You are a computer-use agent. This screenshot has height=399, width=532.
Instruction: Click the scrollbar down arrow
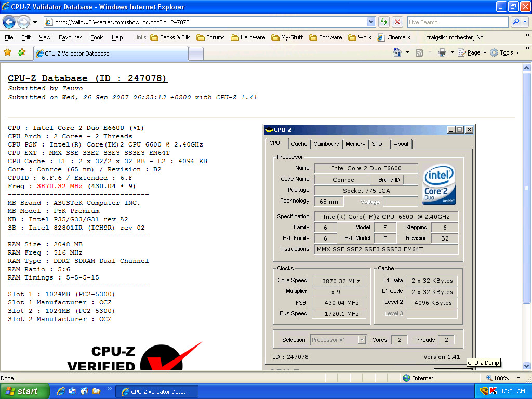526,366
